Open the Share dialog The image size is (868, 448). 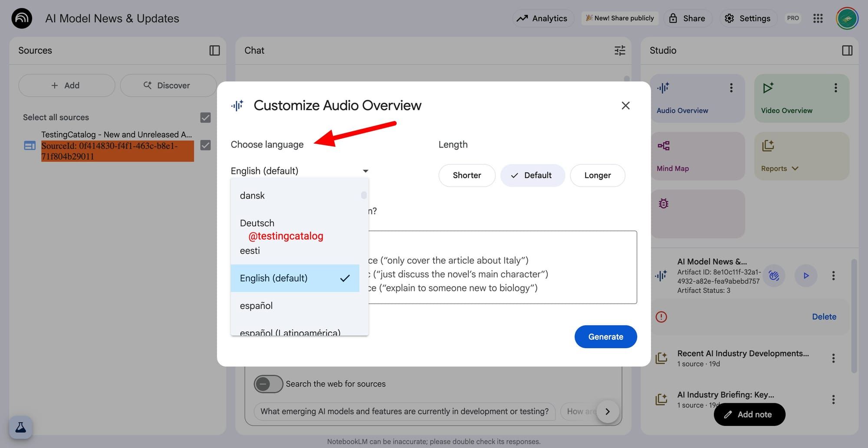(x=687, y=18)
